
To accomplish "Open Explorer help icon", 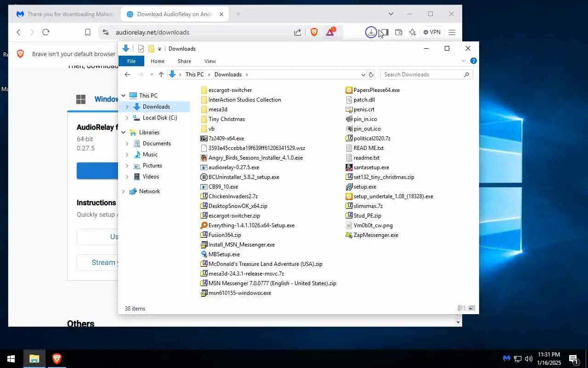I will [473, 61].
